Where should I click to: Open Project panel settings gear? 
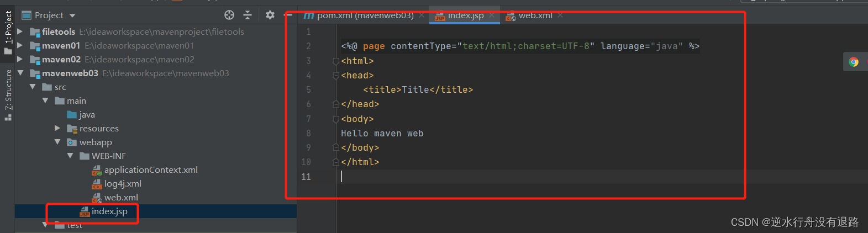pyautogui.click(x=270, y=15)
